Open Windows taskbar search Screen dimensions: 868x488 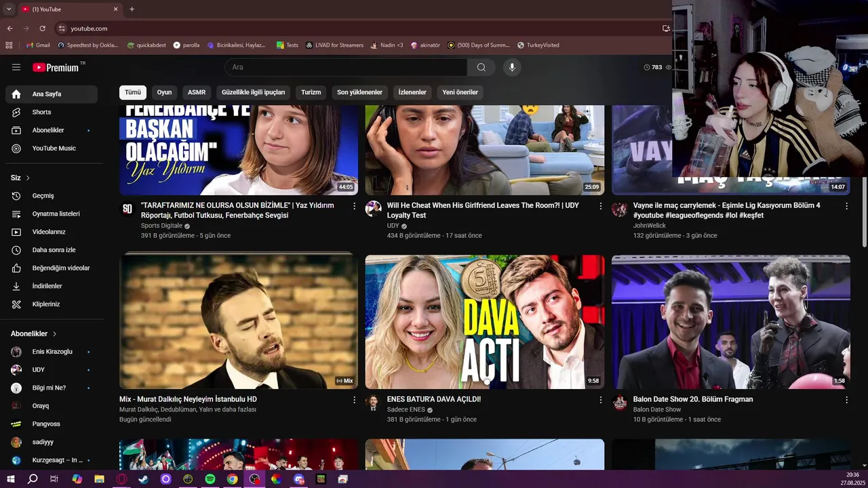(x=33, y=479)
